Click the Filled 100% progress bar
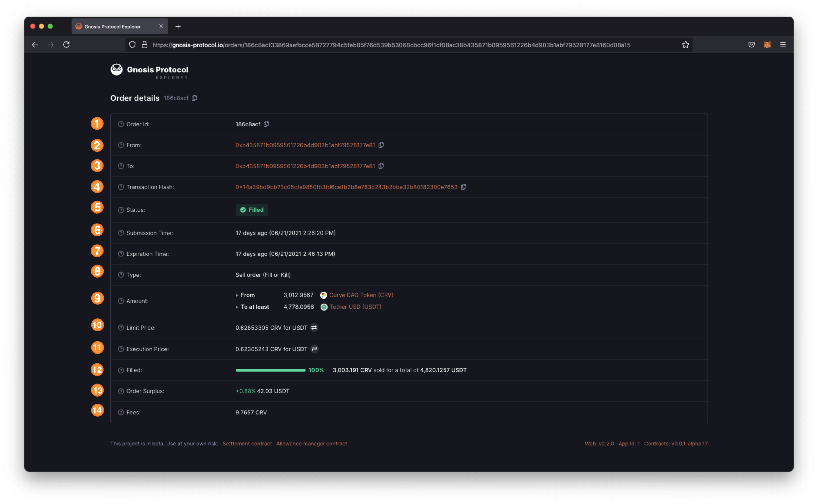Viewport: 818px width, 504px height. [x=270, y=370]
